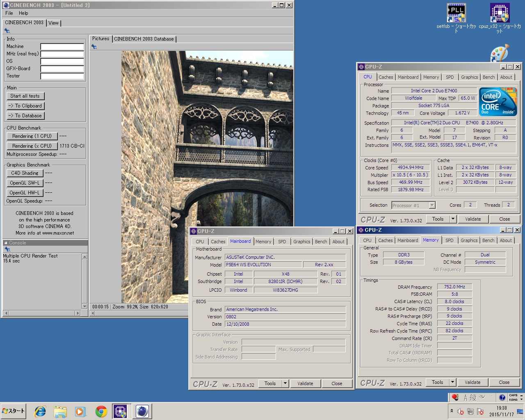Open SPD tab in Mainboard CPU-Z window
This screenshot has height=420, width=525.
282,242
